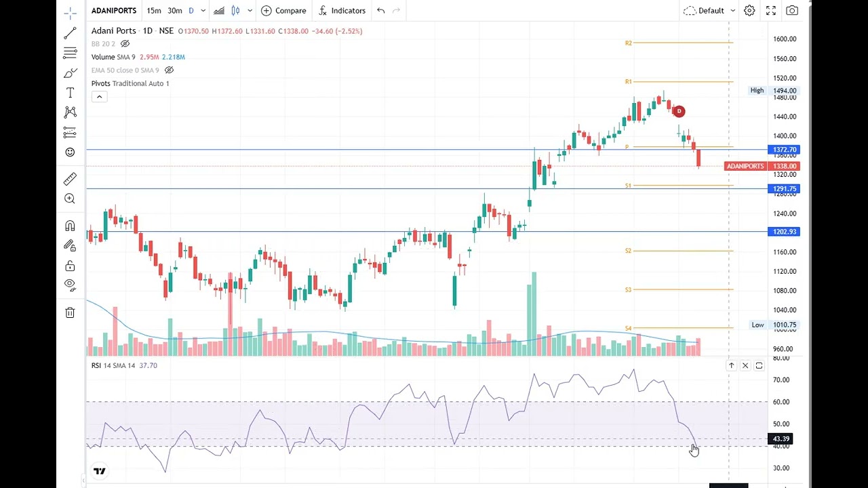Delete the RSI pane
The height and width of the screenshot is (488, 868).
(x=745, y=366)
